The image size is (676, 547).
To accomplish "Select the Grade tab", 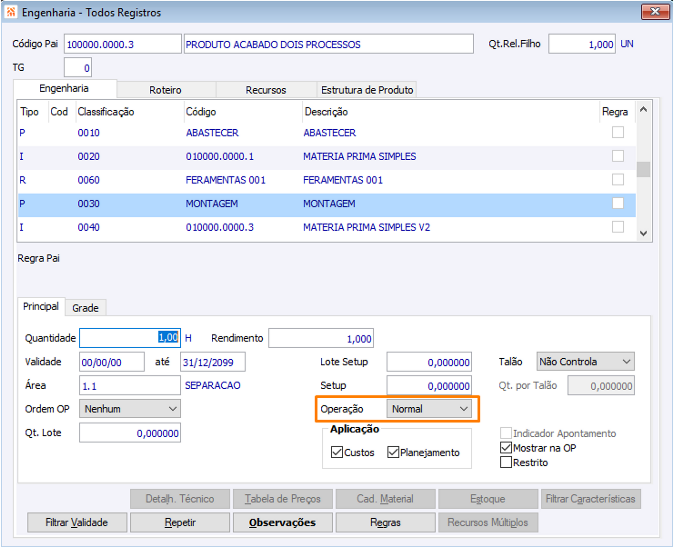I will [x=85, y=308].
